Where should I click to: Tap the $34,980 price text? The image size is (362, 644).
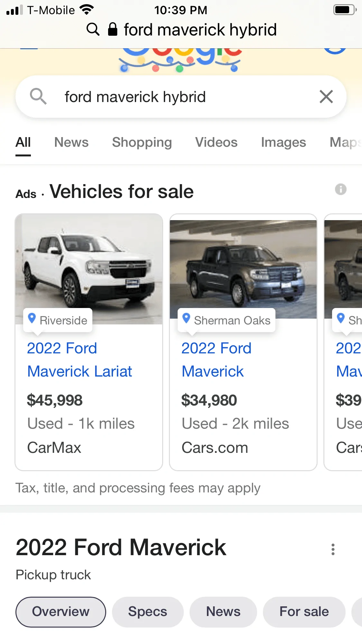[x=209, y=400]
